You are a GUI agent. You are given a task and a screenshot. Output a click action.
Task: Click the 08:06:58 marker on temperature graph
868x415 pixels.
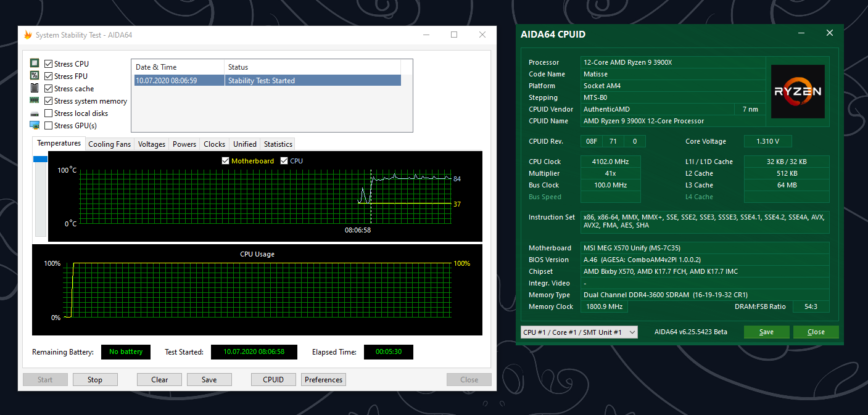[x=358, y=230]
